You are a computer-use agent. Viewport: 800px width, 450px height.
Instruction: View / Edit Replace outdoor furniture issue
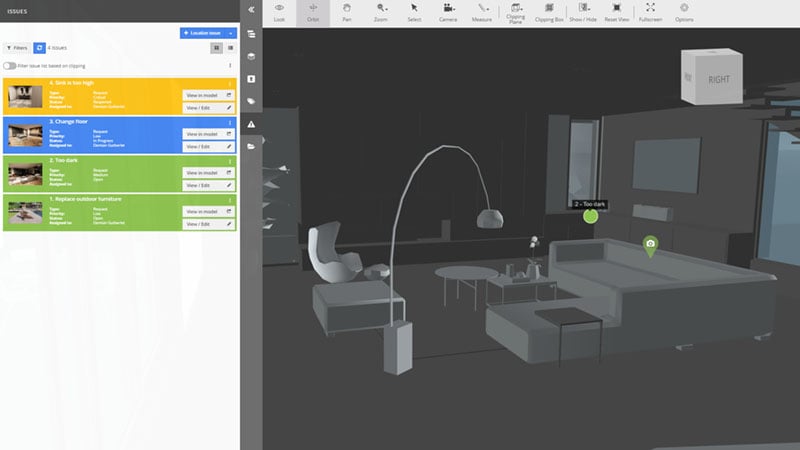click(x=208, y=224)
